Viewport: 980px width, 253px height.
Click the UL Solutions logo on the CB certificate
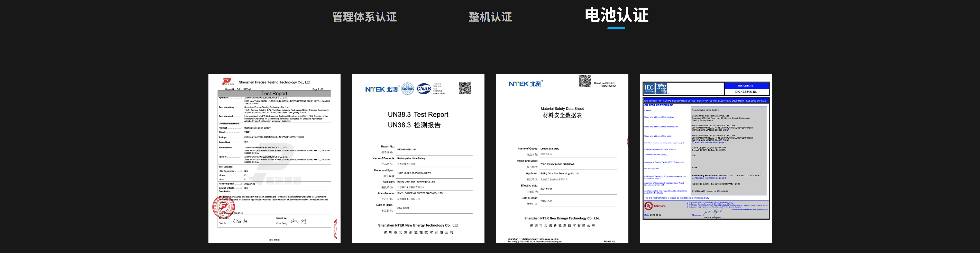[x=655, y=206]
